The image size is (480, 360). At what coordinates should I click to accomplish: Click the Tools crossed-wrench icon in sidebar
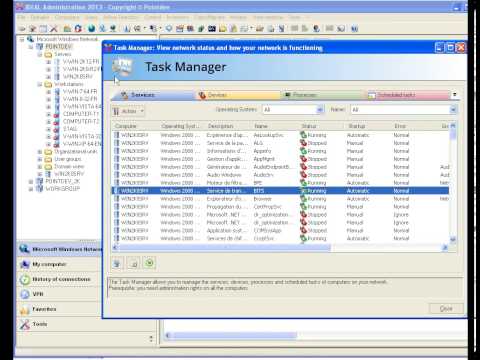pyautogui.click(x=25, y=324)
